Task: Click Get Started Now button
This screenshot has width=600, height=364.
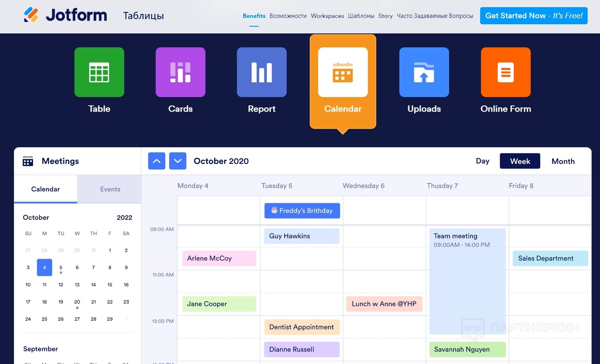Action: point(534,16)
